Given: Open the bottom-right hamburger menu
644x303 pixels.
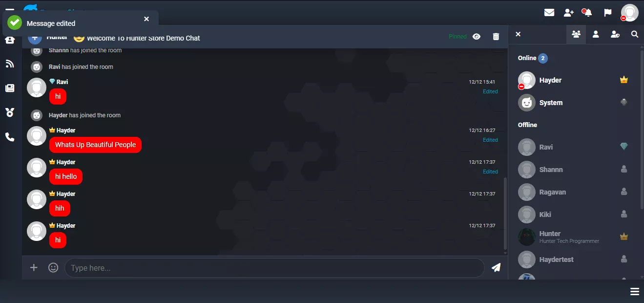Looking at the screenshot, I should [x=635, y=291].
